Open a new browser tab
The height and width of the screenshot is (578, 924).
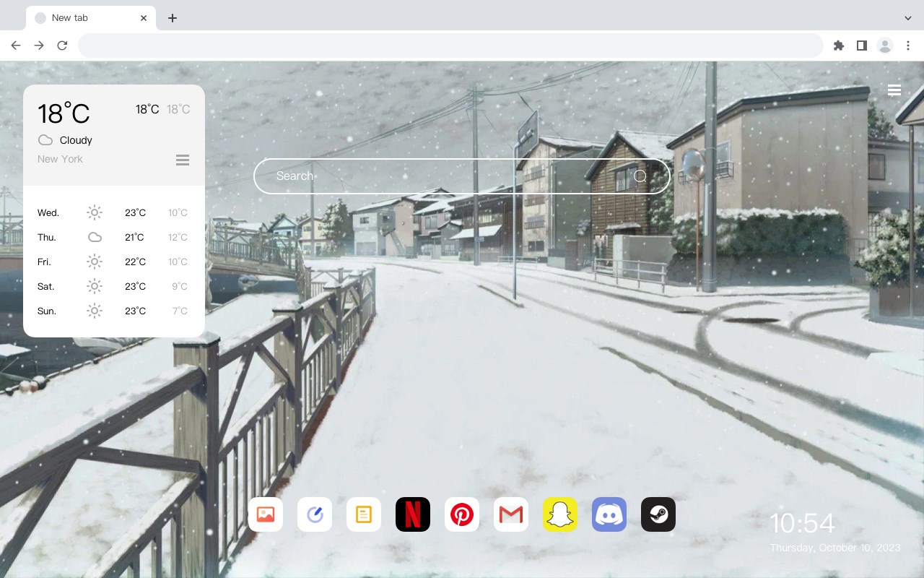[172, 18]
